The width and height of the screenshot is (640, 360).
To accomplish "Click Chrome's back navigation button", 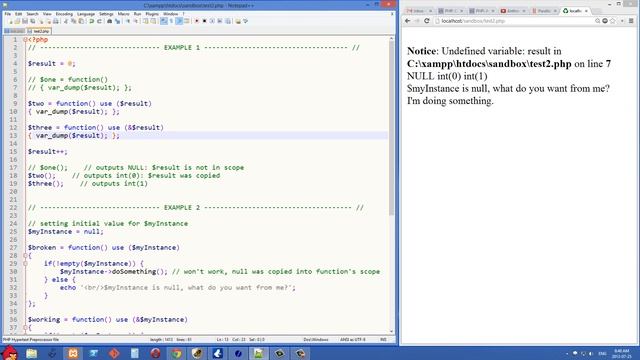I will pyautogui.click(x=407, y=21).
